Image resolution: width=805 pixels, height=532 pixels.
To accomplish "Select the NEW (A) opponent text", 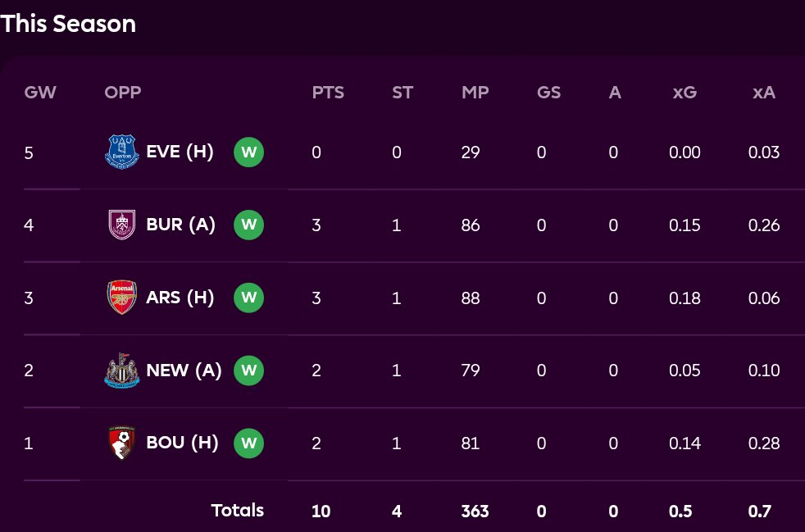I will pos(184,371).
